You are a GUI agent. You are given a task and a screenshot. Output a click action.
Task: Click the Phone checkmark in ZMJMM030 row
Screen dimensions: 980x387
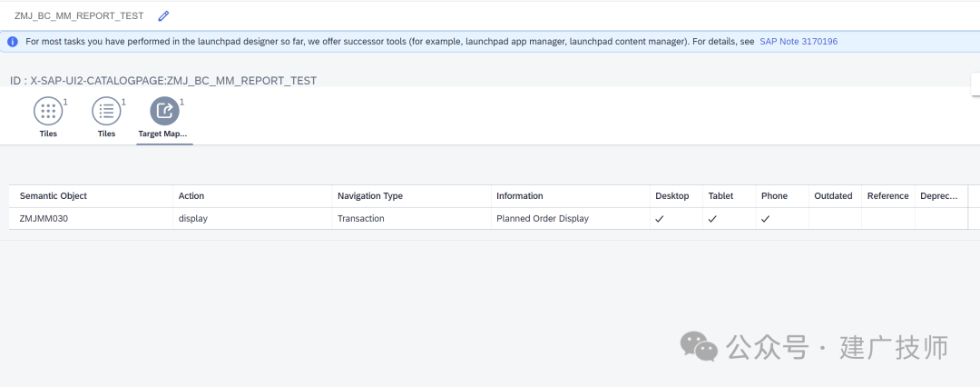pyautogui.click(x=766, y=219)
